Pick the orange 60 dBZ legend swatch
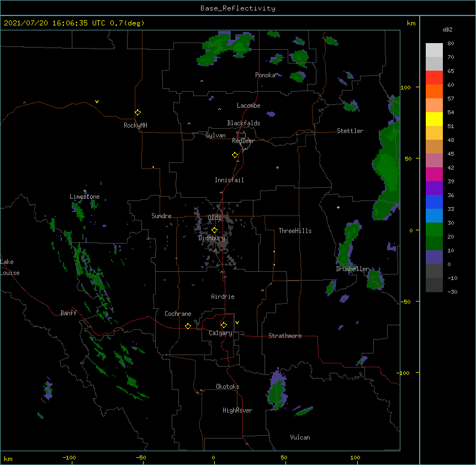 tap(434, 91)
